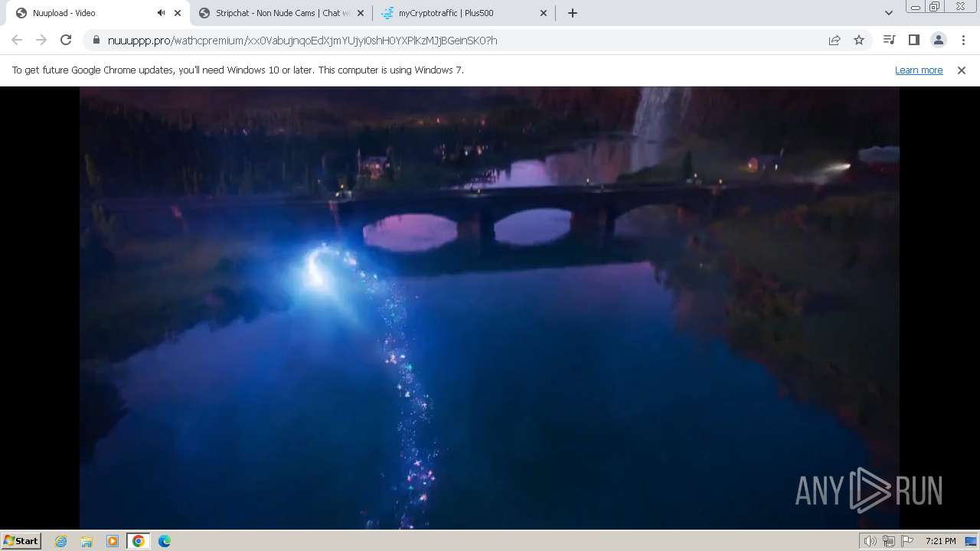This screenshot has width=980, height=551.
Task: Close the Nuupload - Video tab
Action: click(178, 13)
